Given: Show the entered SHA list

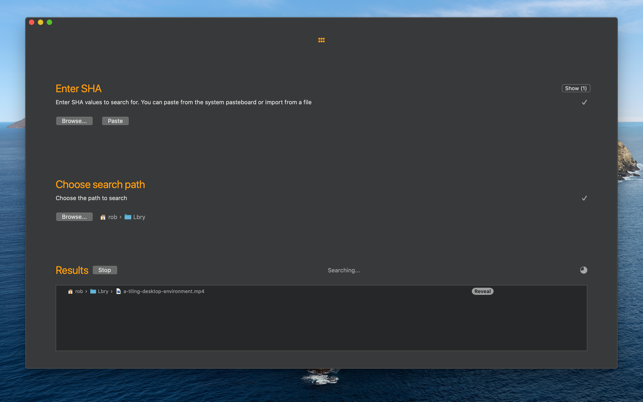Looking at the screenshot, I should [x=576, y=88].
